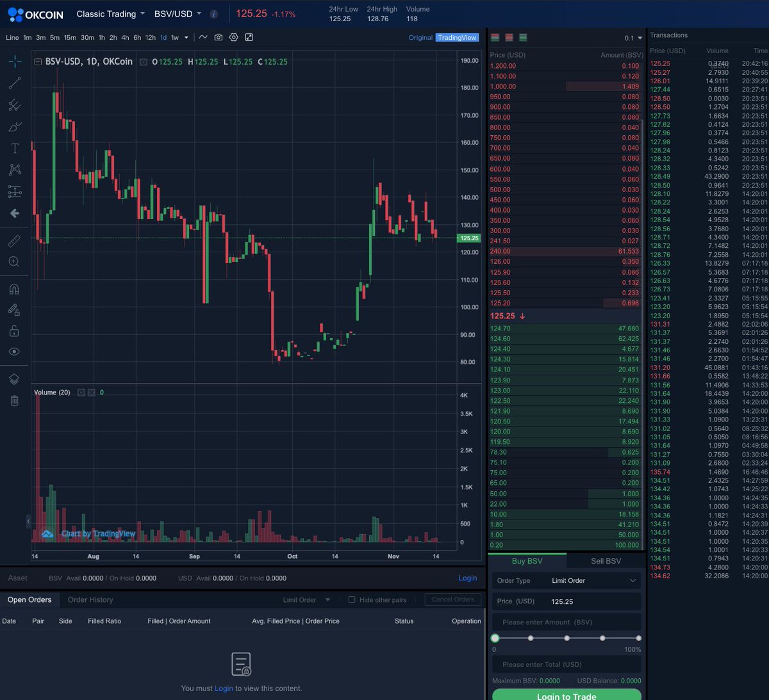Open the Limit Order filter dropdown in Open Orders
This screenshot has width=769, height=700.
[306, 600]
